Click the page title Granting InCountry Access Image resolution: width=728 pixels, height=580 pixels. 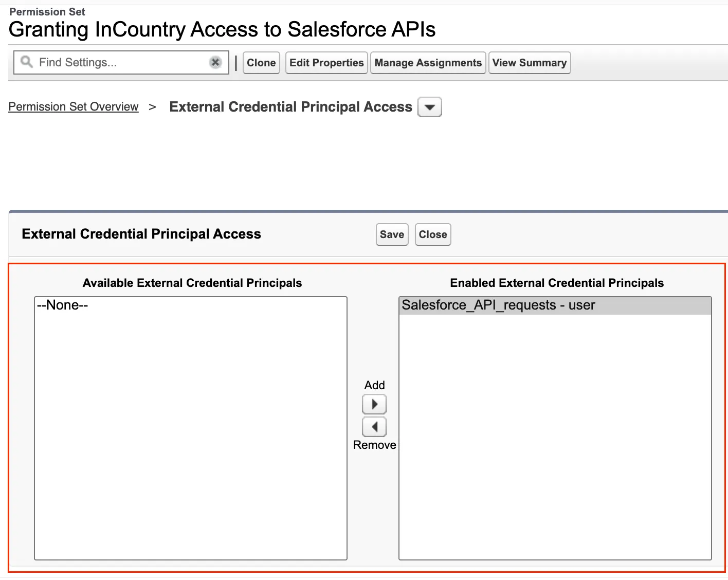(x=222, y=30)
